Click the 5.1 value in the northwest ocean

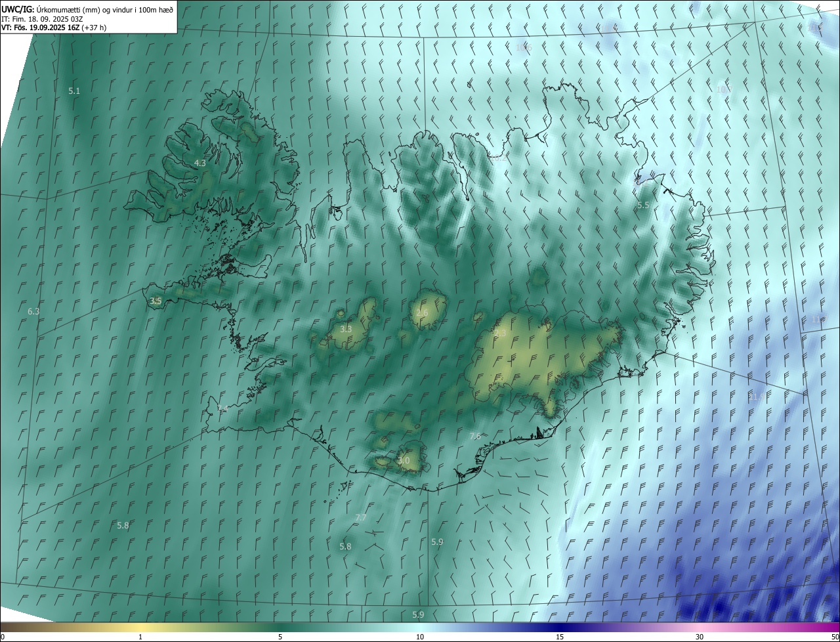coord(74,91)
